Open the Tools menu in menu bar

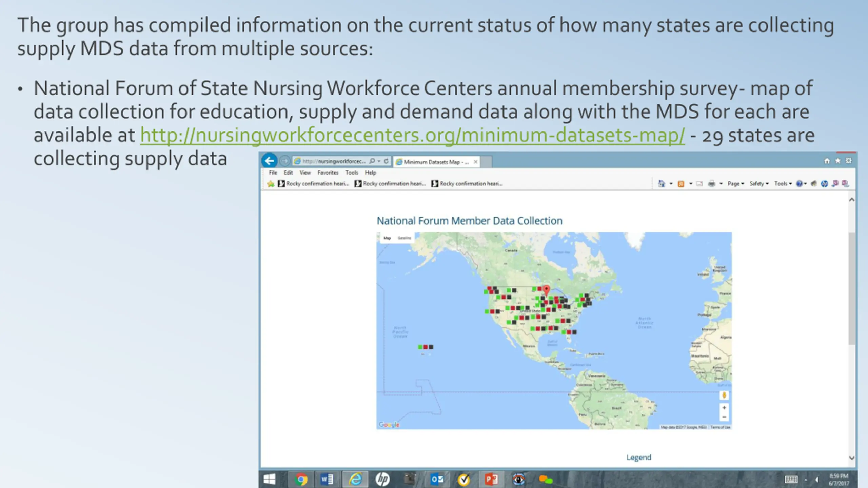352,172
